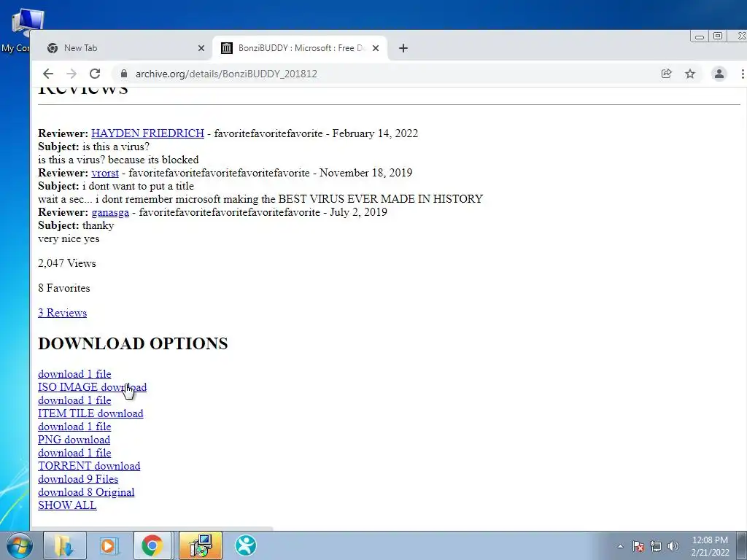Click the Chrome taskbar icon
This screenshot has height=560, width=747.
click(x=152, y=545)
